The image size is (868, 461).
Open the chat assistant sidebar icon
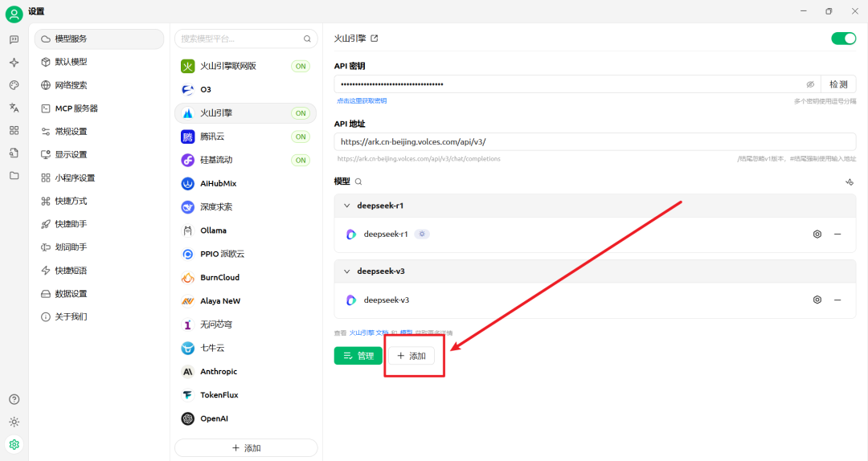pos(14,39)
